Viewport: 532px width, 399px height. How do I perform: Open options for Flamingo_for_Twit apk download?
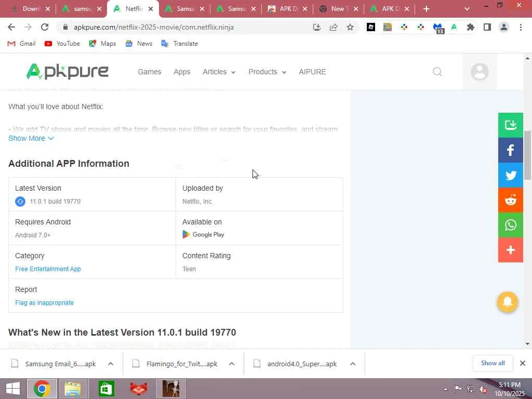(232, 364)
